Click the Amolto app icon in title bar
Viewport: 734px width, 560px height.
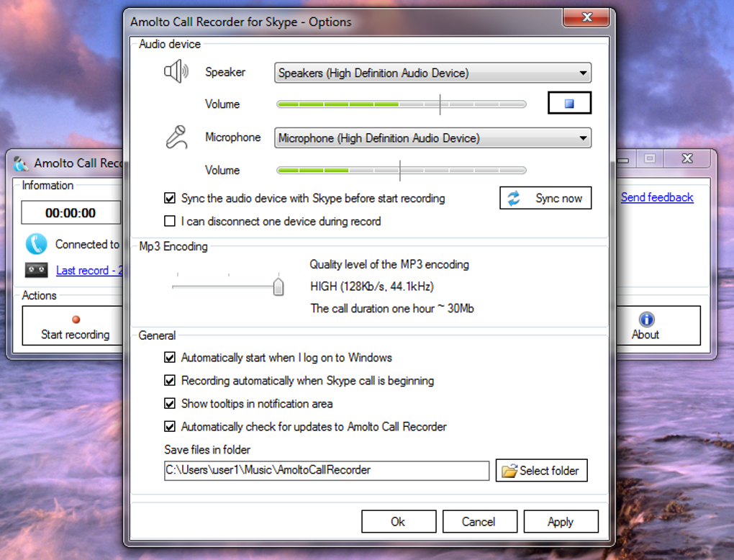pos(21,163)
